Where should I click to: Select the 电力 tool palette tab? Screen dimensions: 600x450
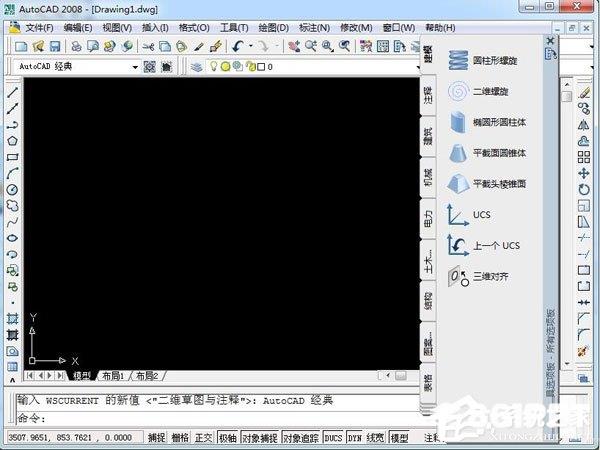428,218
